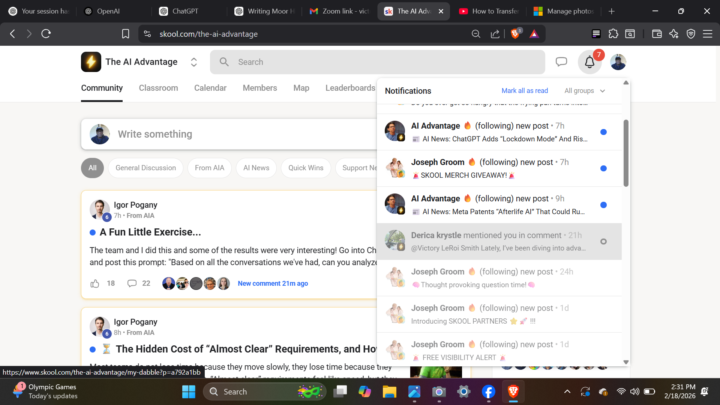Screen dimensions: 720x405
Task: Click the search magnifier icon in Skool
Action: click(224, 62)
